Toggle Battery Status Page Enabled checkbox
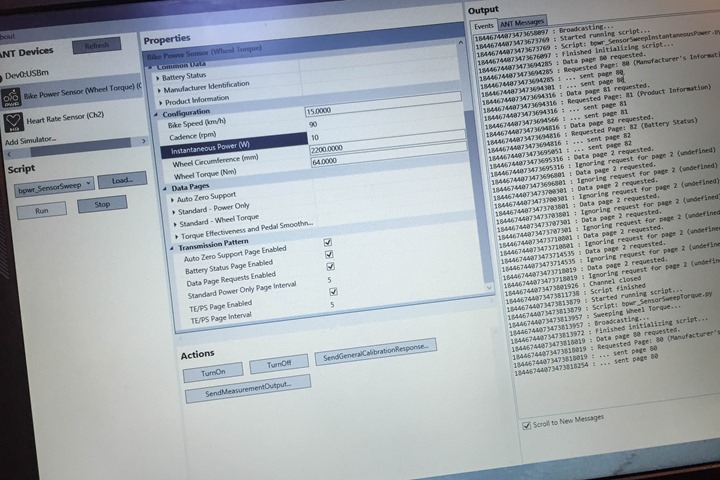This screenshot has width=720, height=480. [x=329, y=255]
